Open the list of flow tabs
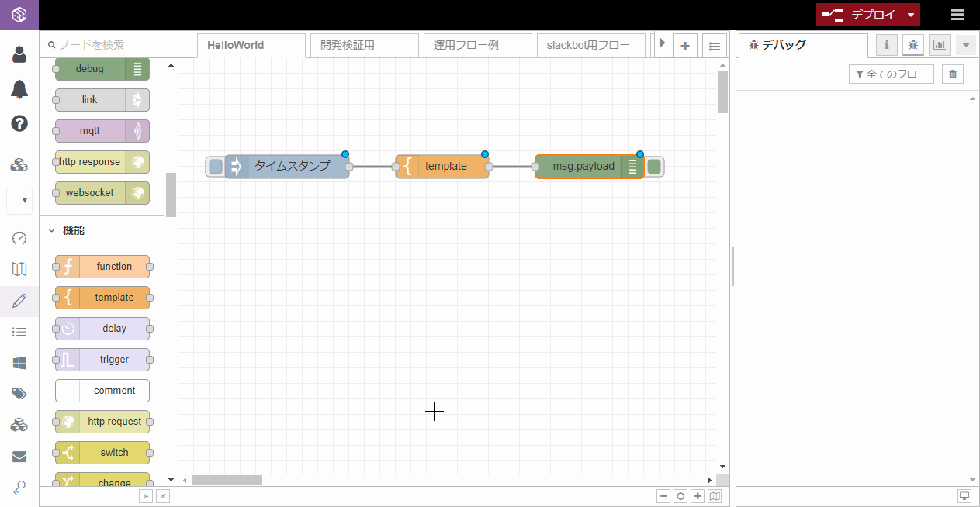The width and height of the screenshot is (980, 507). pyautogui.click(x=715, y=46)
